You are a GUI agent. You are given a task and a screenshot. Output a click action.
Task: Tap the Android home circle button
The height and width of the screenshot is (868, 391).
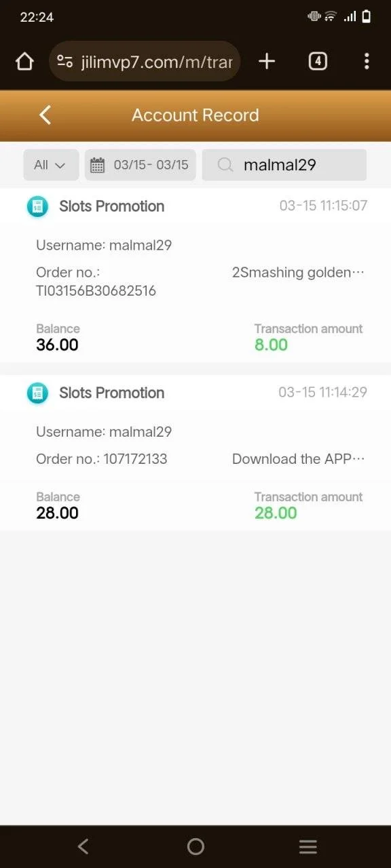click(195, 846)
